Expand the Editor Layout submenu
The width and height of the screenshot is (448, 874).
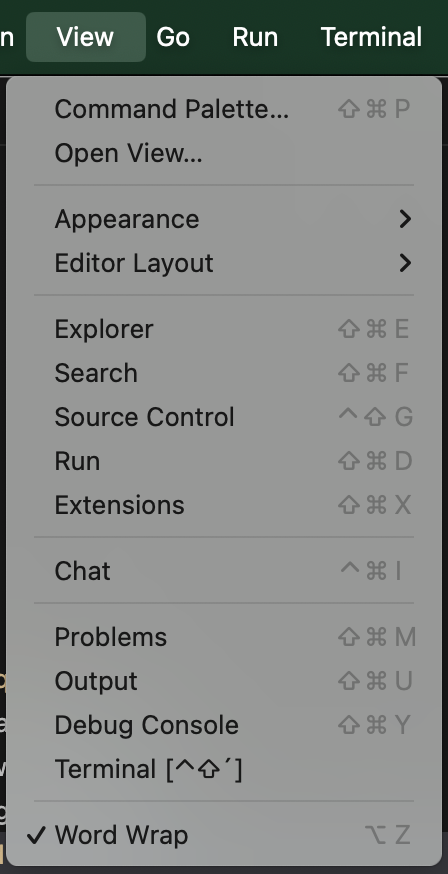(x=224, y=263)
